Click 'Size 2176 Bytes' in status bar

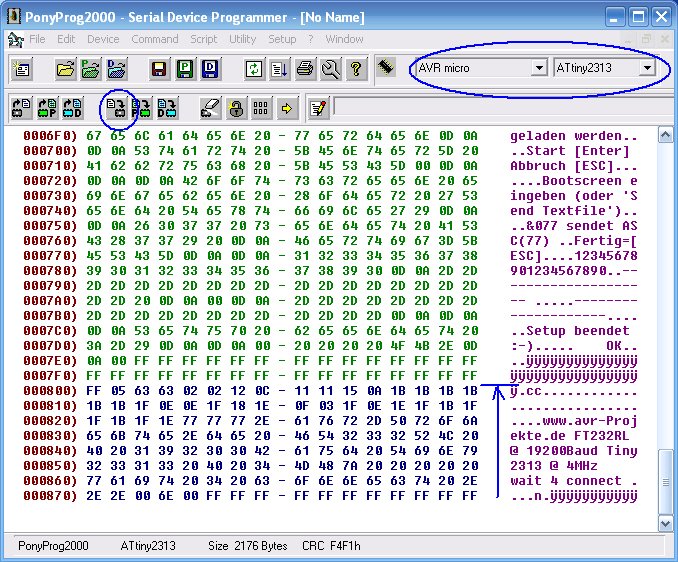click(x=248, y=546)
